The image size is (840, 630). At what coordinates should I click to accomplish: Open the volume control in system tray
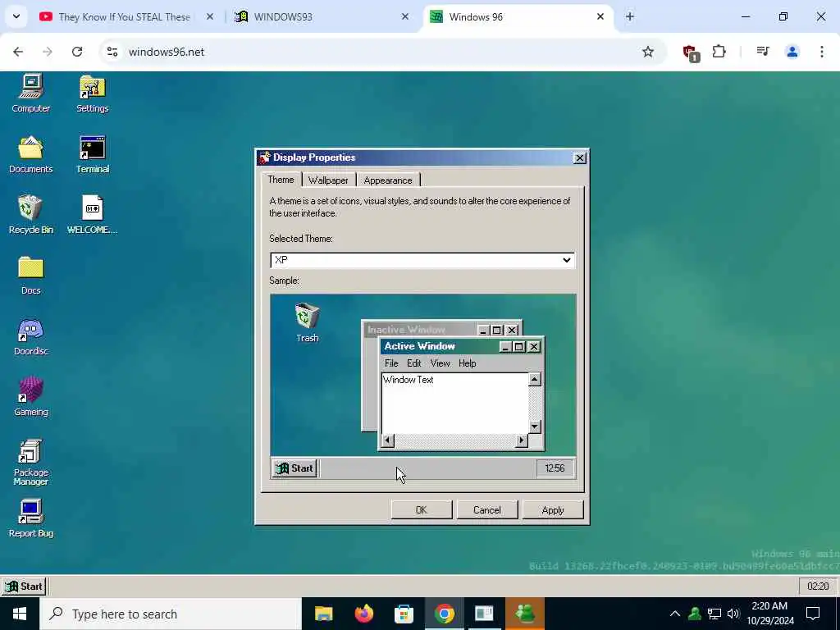point(733,614)
